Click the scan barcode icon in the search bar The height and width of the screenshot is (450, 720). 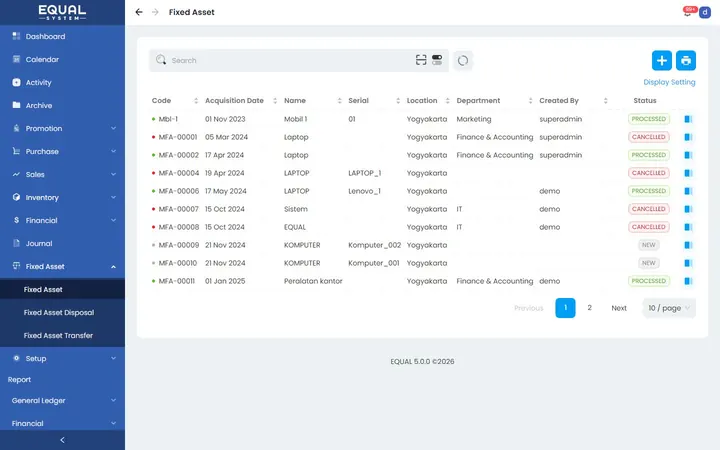coord(421,60)
